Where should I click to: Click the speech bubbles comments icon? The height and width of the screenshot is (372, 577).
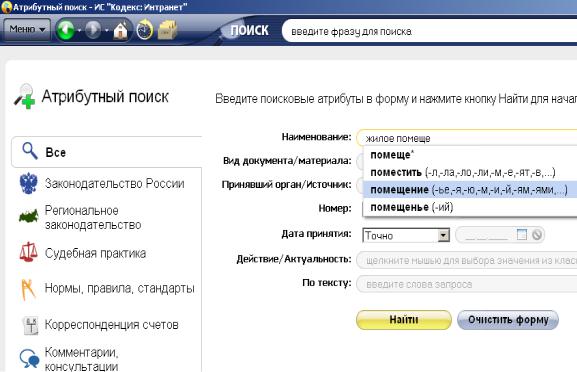(29, 358)
